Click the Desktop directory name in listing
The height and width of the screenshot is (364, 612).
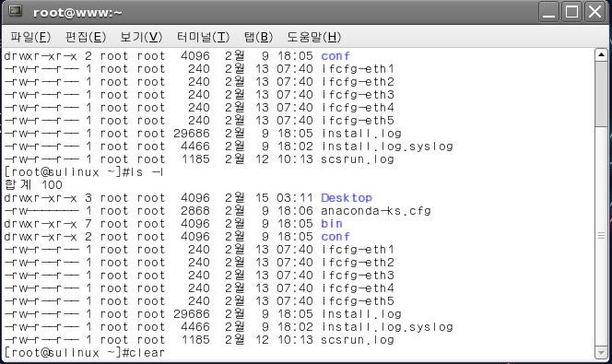pos(347,198)
